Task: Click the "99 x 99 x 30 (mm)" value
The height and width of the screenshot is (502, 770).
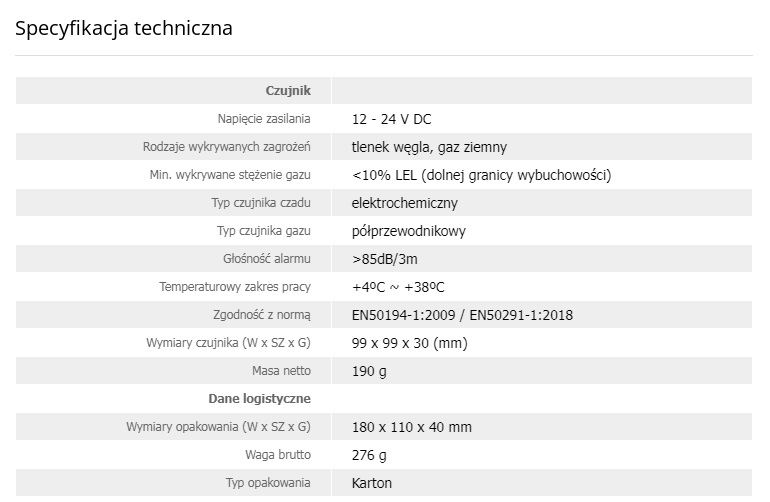Action: coord(410,343)
